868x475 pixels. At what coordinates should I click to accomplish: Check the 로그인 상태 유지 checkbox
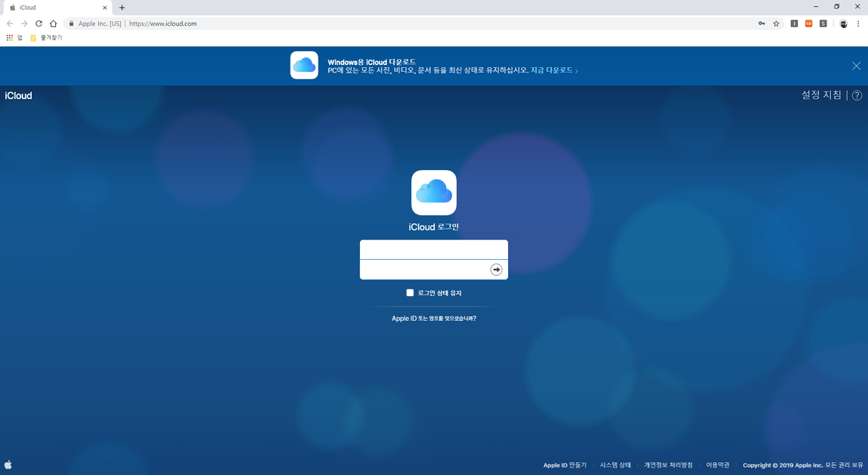410,293
